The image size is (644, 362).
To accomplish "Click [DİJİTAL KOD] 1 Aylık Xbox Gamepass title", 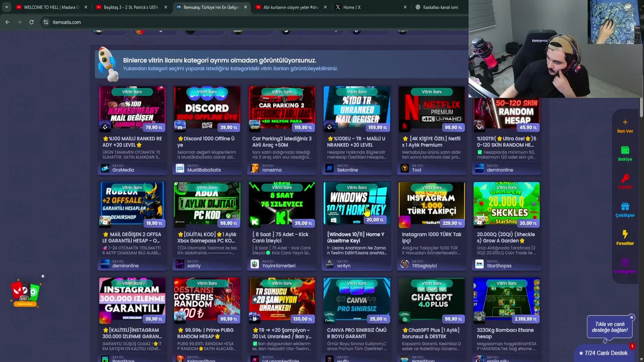I will (207, 237).
